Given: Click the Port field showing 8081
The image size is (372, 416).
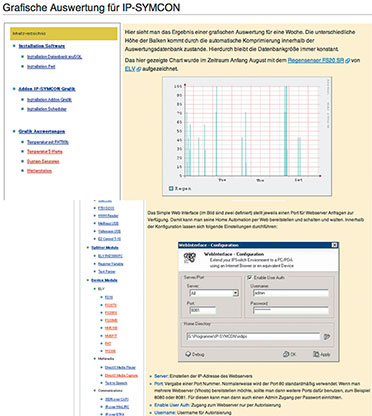Looking at the screenshot, I should (x=202, y=310).
